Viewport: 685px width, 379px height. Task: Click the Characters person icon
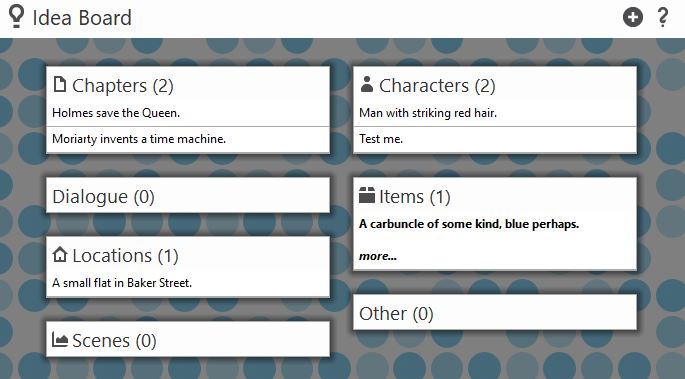tap(367, 84)
